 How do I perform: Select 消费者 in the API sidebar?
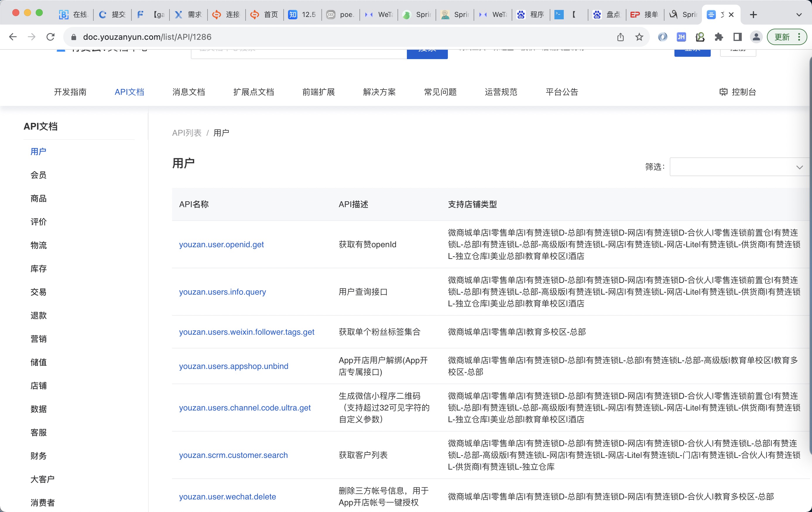[x=42, y=503]
